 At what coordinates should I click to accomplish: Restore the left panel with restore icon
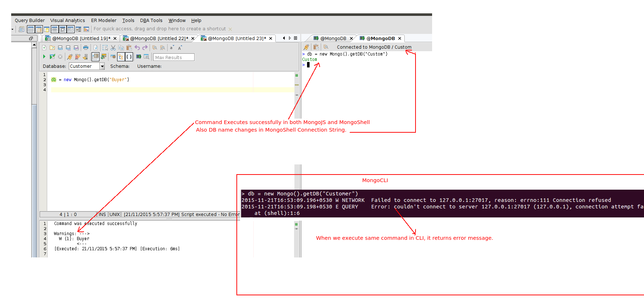(x=31, y=38)
